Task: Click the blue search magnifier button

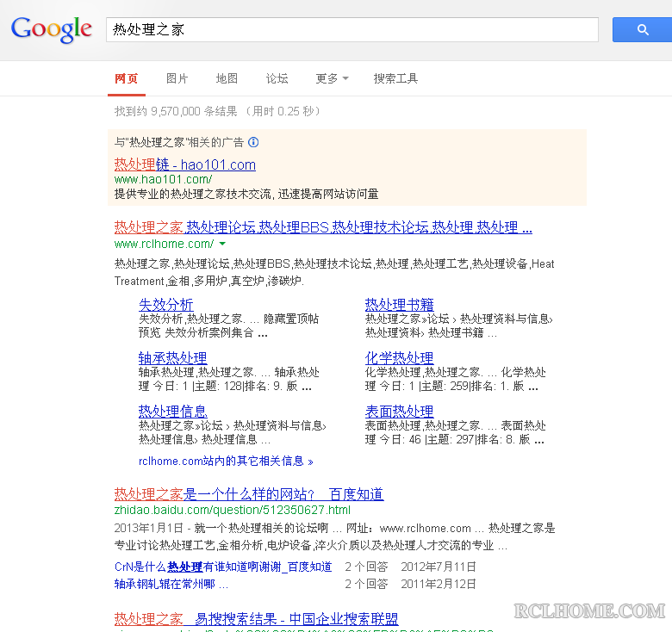Action: (x=642, y=29)
